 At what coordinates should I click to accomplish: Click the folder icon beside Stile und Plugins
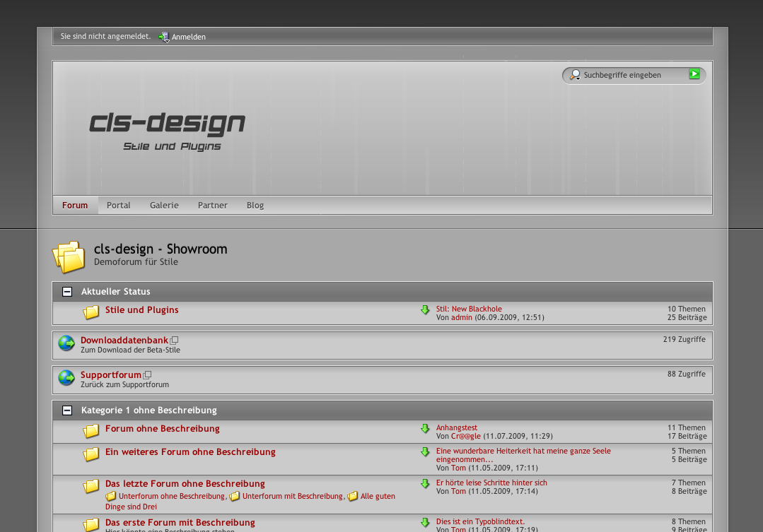(91, 312)
